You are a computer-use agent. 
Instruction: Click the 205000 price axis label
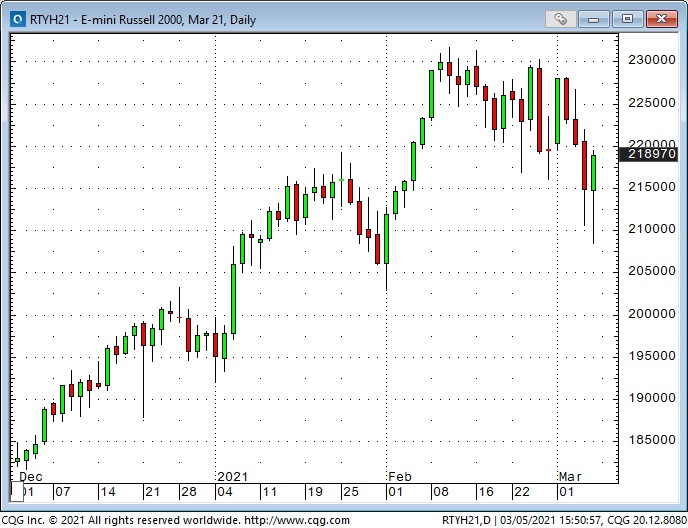pos(652,271)
